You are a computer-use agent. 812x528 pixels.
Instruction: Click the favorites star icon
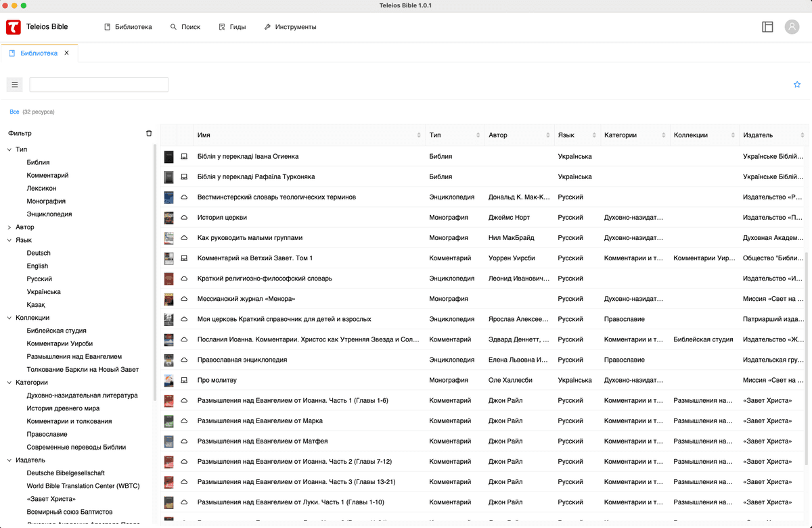click(x=797, y=85)
